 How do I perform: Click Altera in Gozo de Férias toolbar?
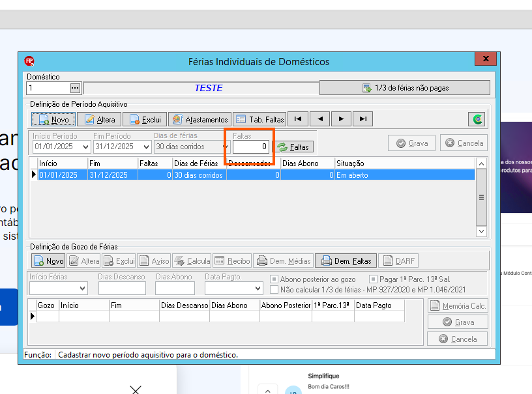click(84, 260)
